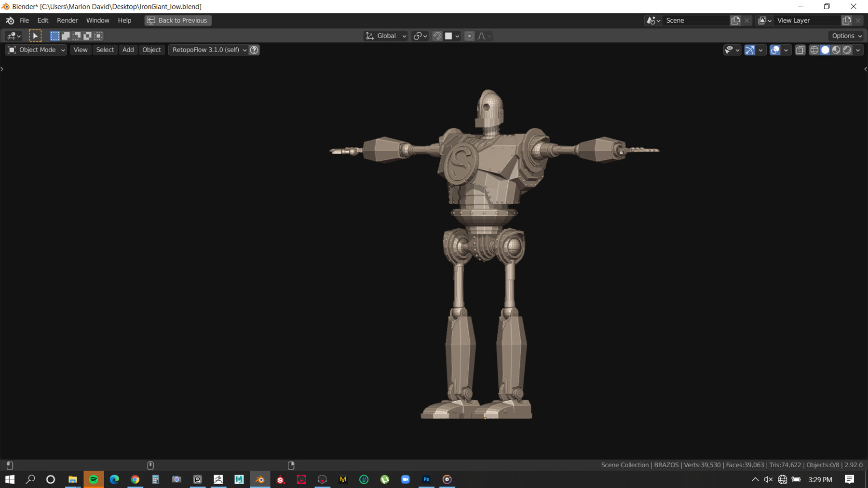Switch viewport to rendered shading

[x=847, y=50]
